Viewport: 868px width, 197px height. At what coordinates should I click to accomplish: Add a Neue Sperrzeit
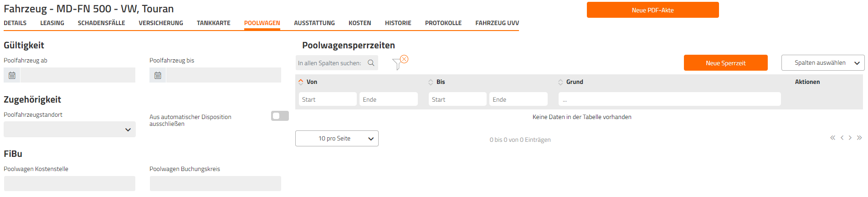725,63
